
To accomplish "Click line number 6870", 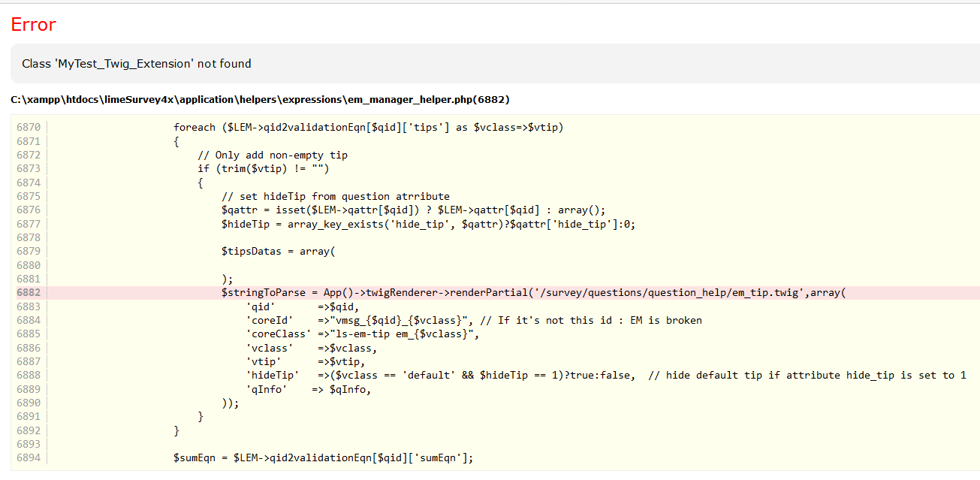I will tap(29, 127).
